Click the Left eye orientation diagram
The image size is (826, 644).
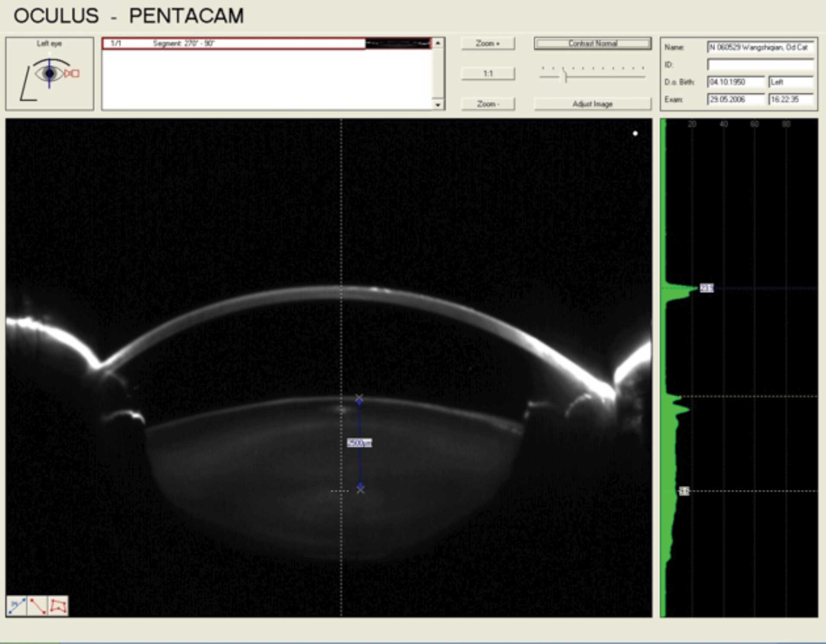[x=50, y=74]
